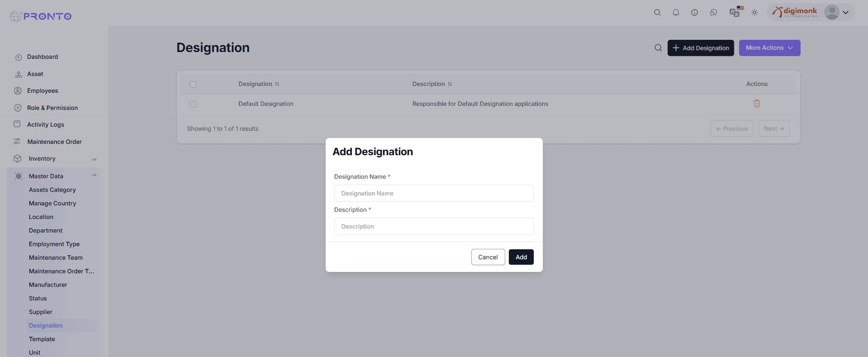The height and width of the screenshot is (357, 868).
Task: Select Manage Country submenu item
Action: point(52,204)
